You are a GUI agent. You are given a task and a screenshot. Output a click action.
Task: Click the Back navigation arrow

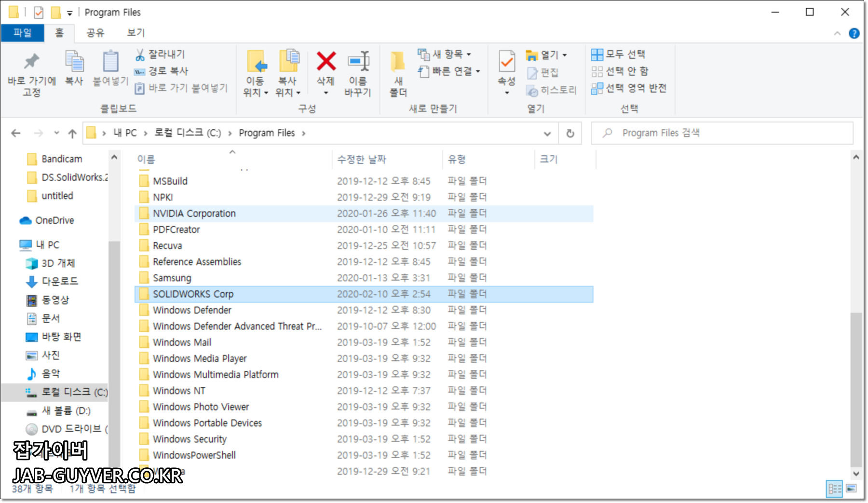click(x=16, y=133)
